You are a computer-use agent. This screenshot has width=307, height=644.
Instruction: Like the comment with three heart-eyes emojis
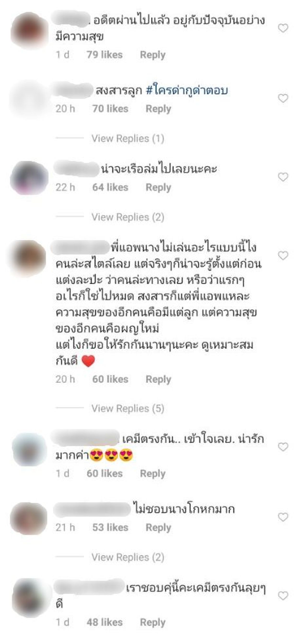(x=283, y=447)
